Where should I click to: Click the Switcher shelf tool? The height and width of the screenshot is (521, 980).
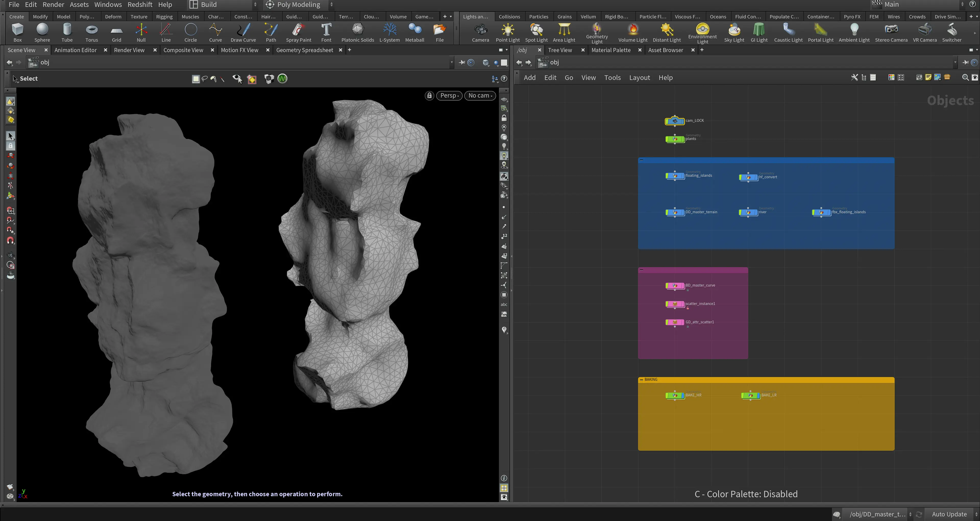pyautogui.click(x=951, y=32)
